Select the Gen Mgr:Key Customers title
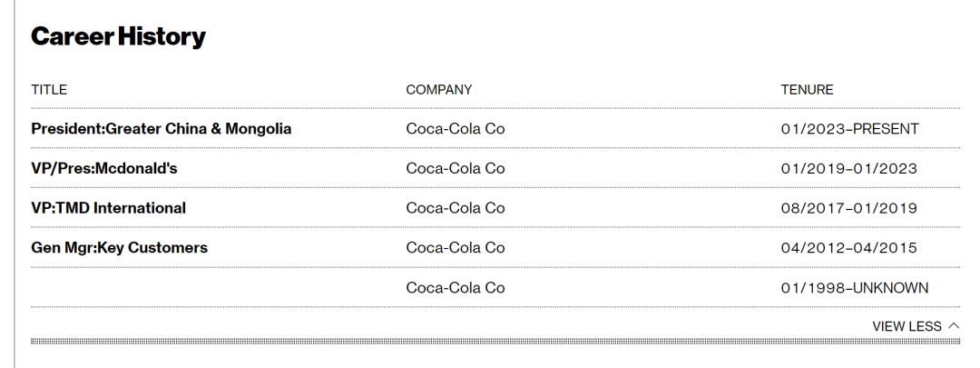 [x=119, y=248]
